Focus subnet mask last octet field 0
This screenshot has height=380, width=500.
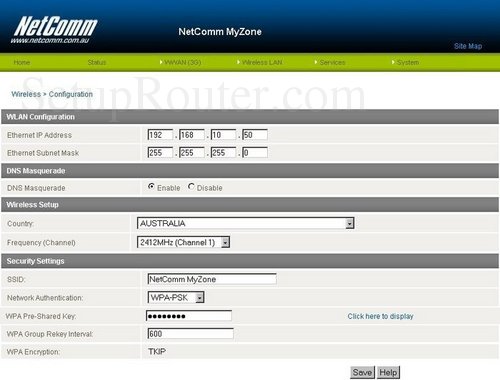255,153
